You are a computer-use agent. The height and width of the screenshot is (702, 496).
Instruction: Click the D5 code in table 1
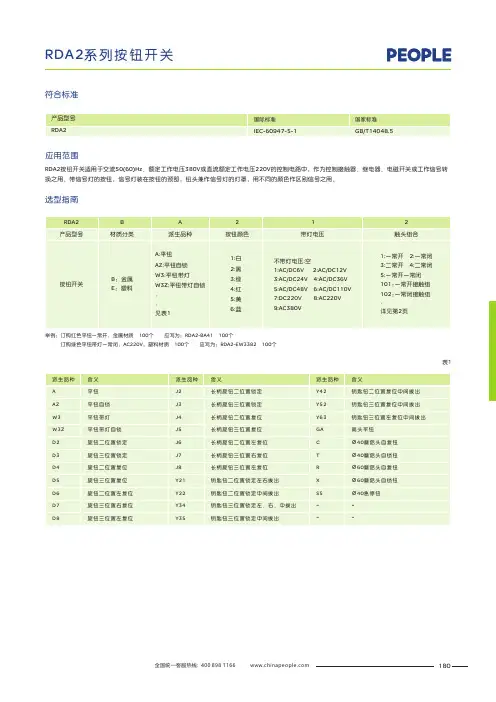click(56, 480)
